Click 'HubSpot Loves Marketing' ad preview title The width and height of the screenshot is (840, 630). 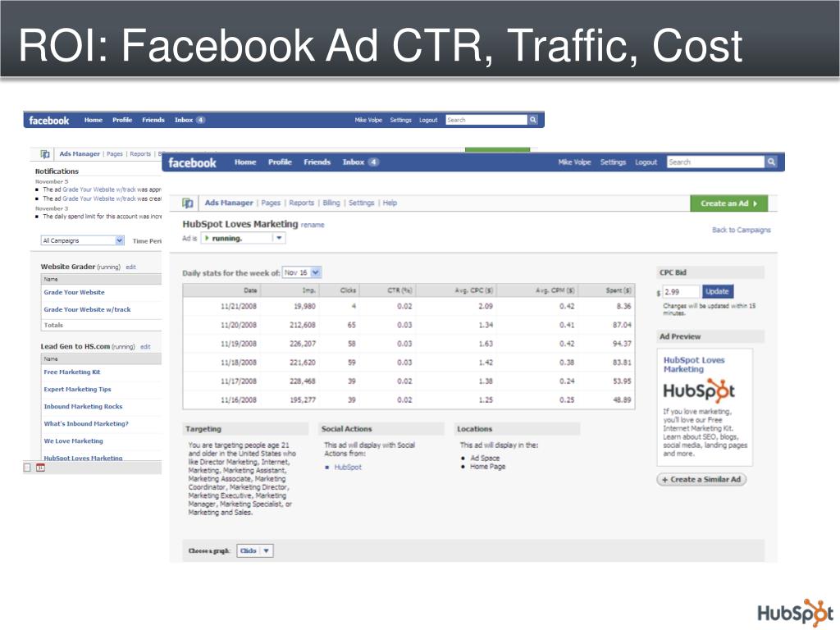[x=694, y=364]
